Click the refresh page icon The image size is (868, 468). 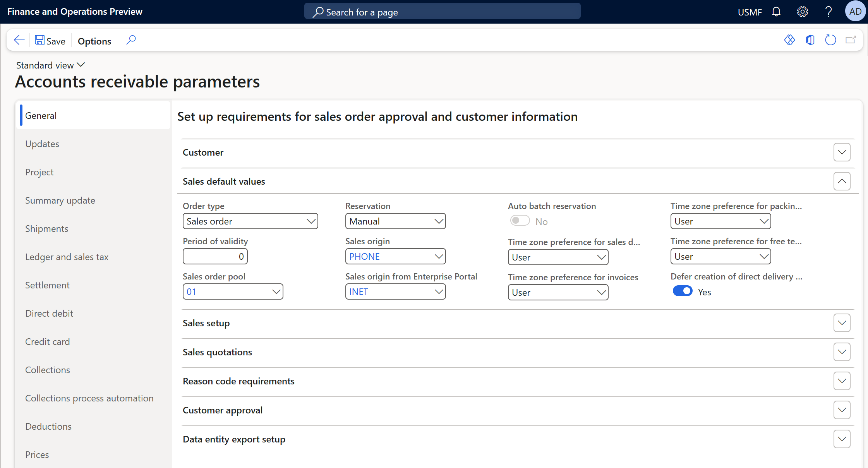830,40
